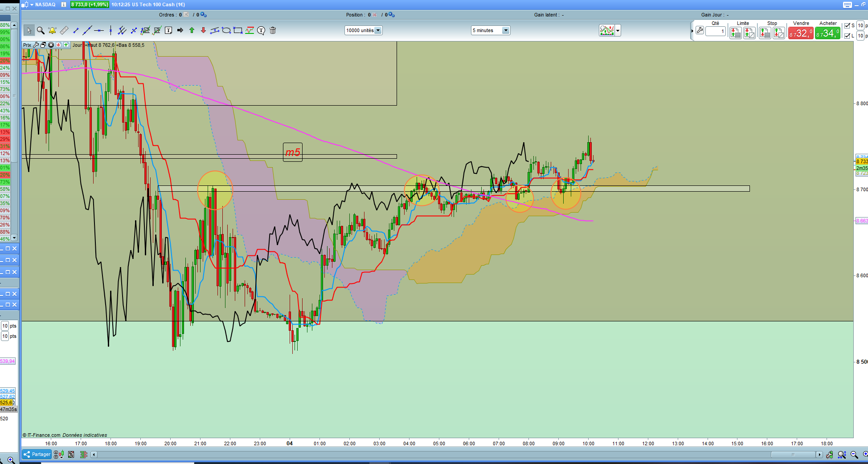Open the gear settings beside Position
Image resolution: width=868 pixels, height=464 pixels.
coord(391,15)
